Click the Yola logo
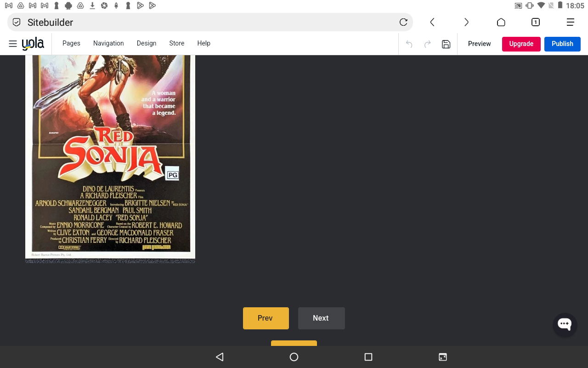The height and width of the screenshot is (368, 588). (x=33, y=44)
